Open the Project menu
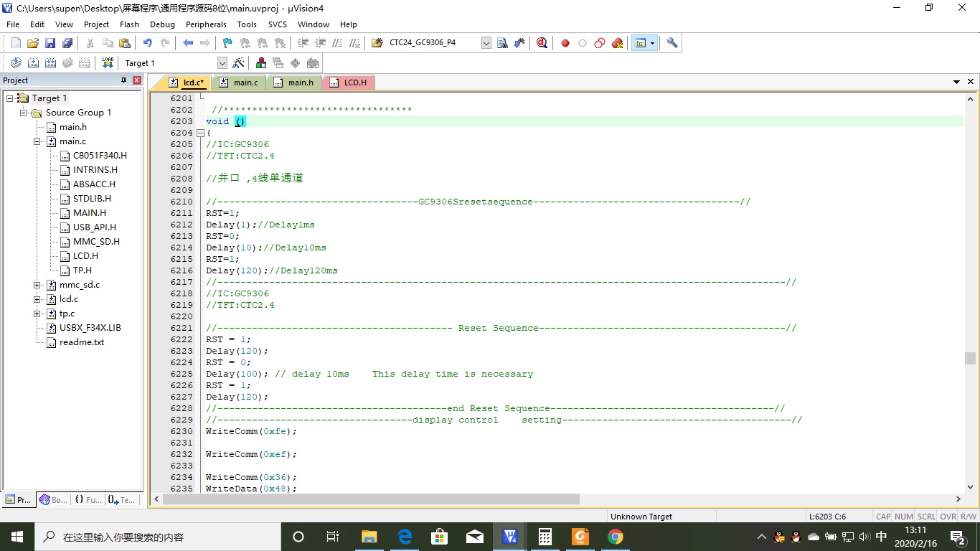 coord(96,24)
